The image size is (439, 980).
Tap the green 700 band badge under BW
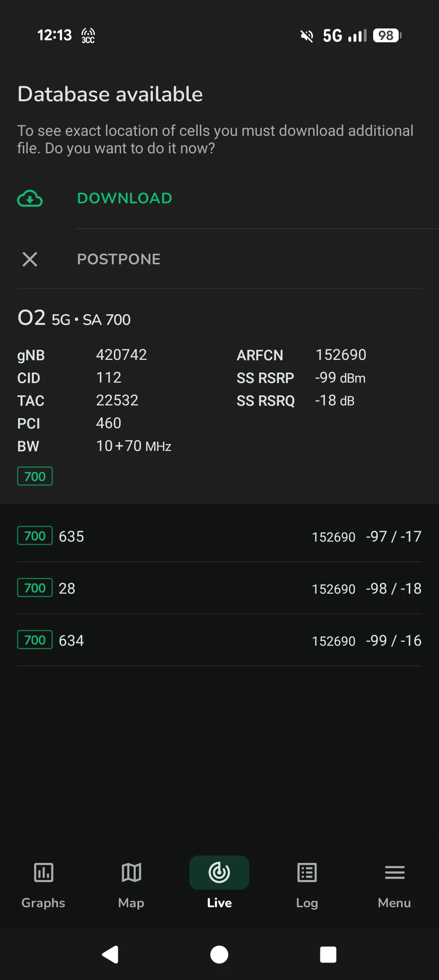coord(35,476)
